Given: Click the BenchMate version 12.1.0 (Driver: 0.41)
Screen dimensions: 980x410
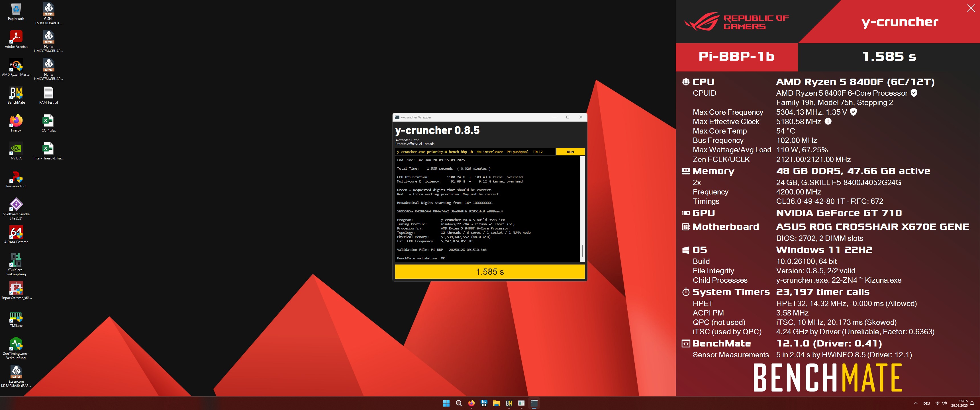Looking at the screenshot, I should pyautogui.click(x=829, y=343).
